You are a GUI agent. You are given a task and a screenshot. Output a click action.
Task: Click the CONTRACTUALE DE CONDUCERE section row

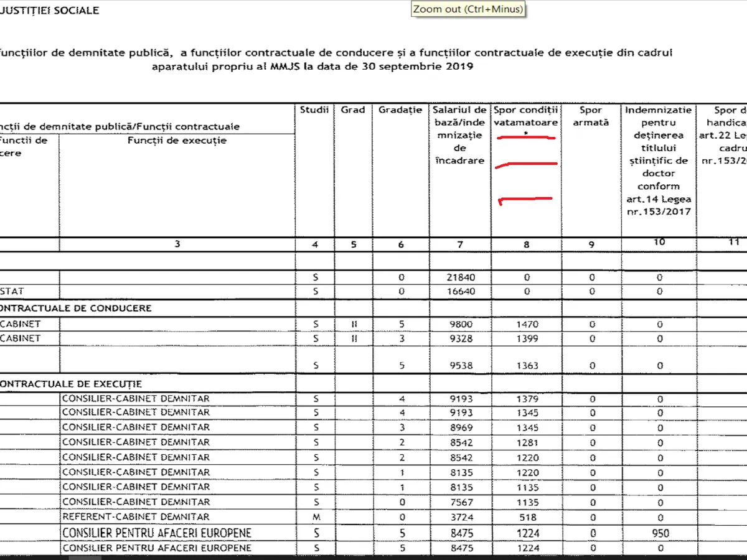point(75,308)
